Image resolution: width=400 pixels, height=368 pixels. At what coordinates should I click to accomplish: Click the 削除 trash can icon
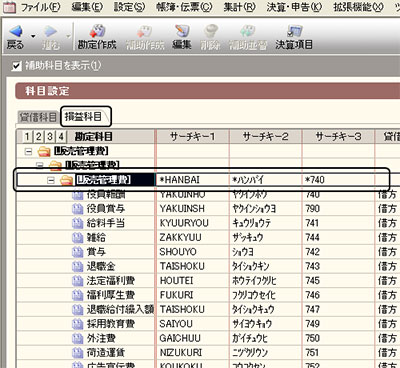(x=211, y=31)
